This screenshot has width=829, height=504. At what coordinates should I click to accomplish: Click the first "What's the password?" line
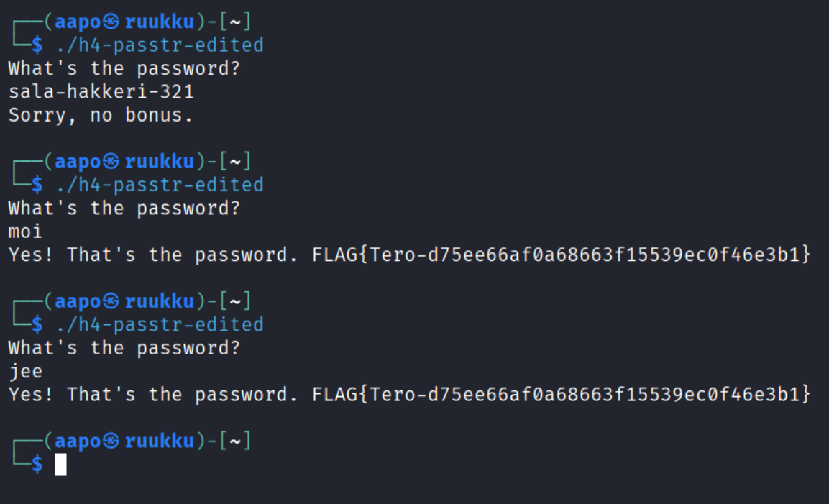[124, 69]
